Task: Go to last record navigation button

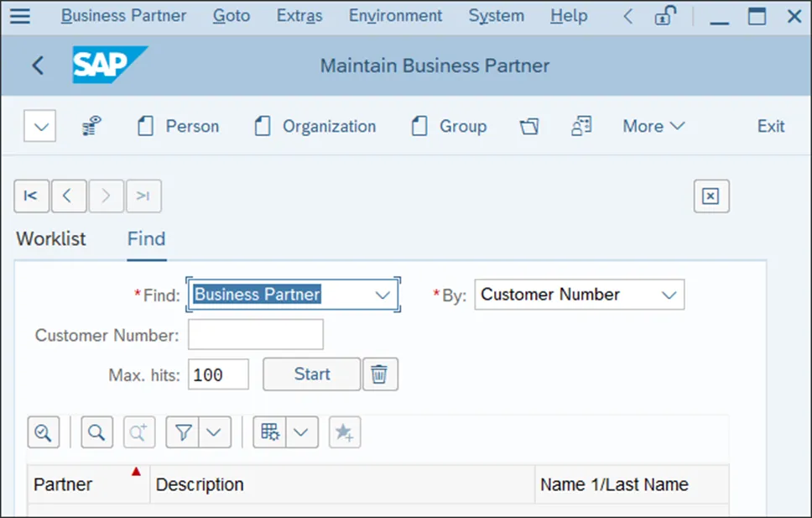Action: coord(143,196)
